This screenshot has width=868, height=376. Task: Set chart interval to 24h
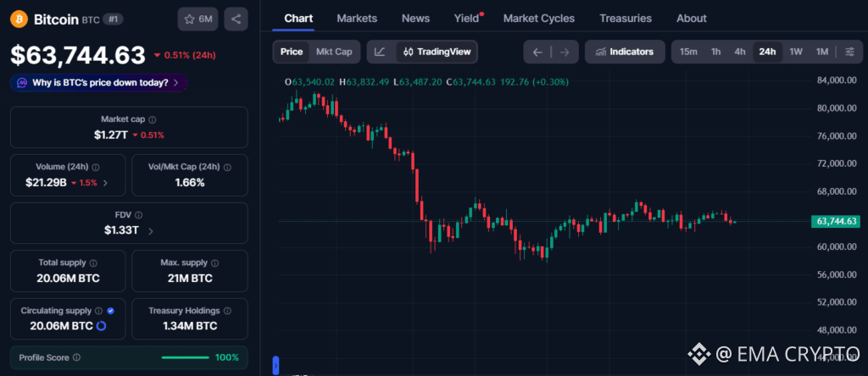coord(767,52)
